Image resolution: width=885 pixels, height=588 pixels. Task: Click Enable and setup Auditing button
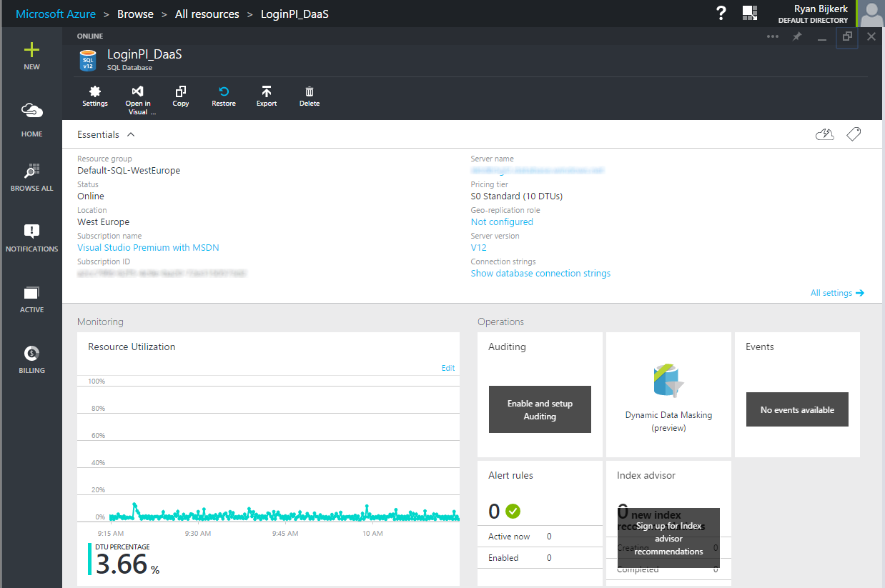(x=540, y=409)
